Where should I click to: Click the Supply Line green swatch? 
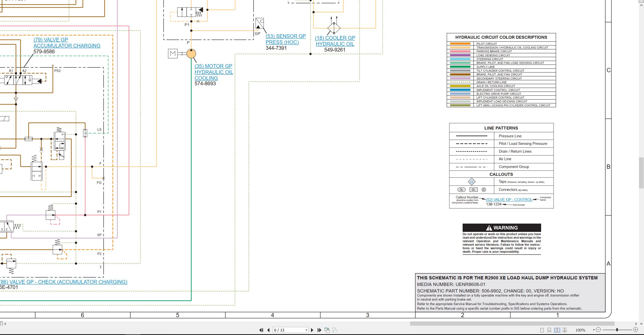click(460, 67)
